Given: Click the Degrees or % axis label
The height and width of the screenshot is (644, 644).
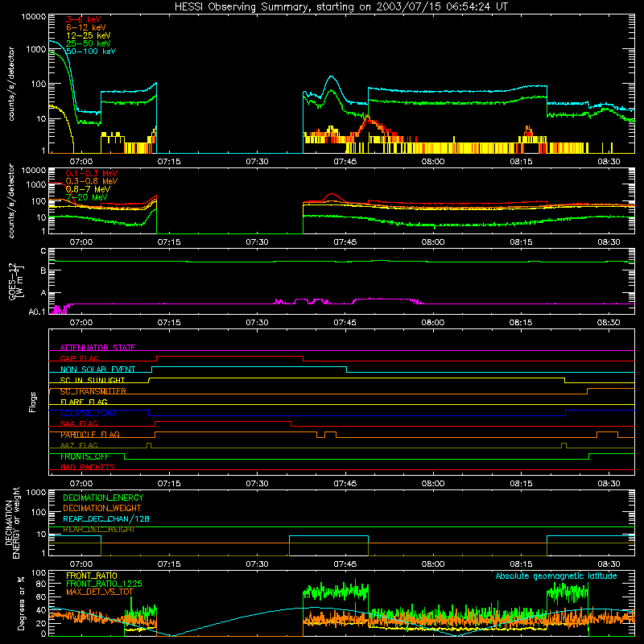Looking at the screenshot, I should [21, 603].
